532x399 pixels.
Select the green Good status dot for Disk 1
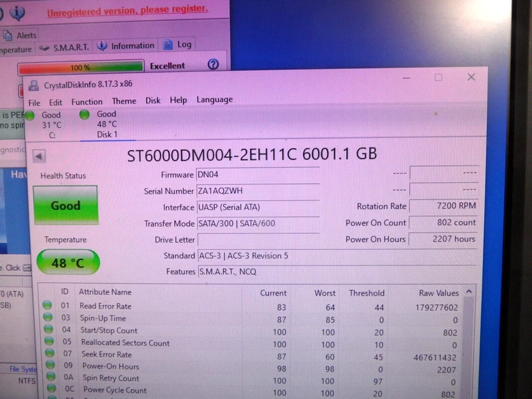click(x=84, y=114)
